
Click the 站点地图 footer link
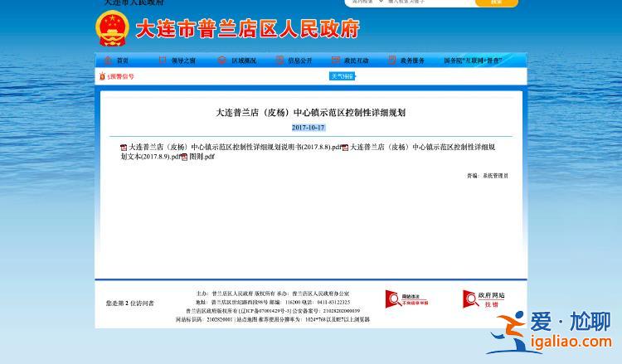click(x=246, y=319)
